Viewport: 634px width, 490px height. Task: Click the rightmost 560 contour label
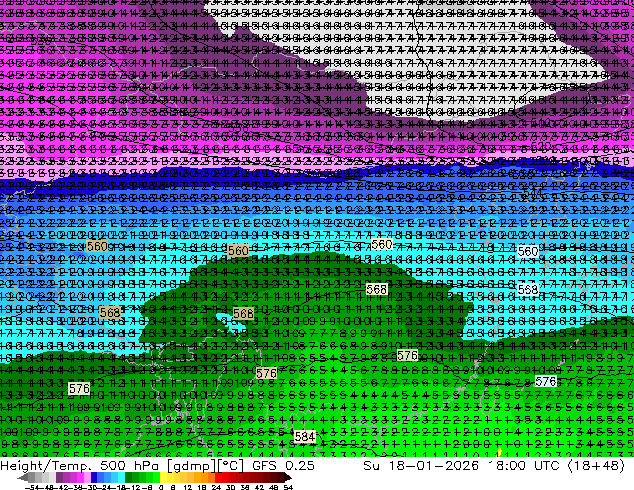(528, 251)
